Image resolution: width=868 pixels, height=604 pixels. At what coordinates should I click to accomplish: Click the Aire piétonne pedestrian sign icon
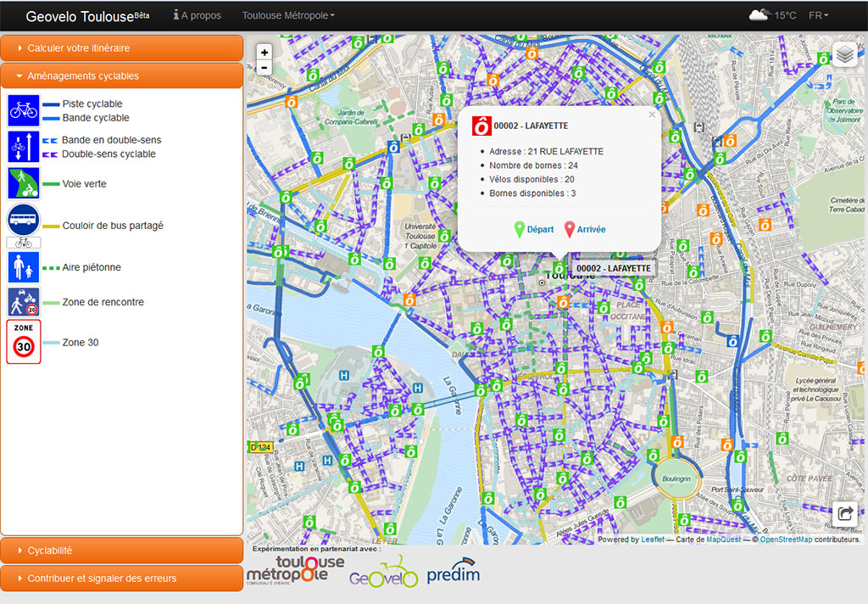coord(24,266)
